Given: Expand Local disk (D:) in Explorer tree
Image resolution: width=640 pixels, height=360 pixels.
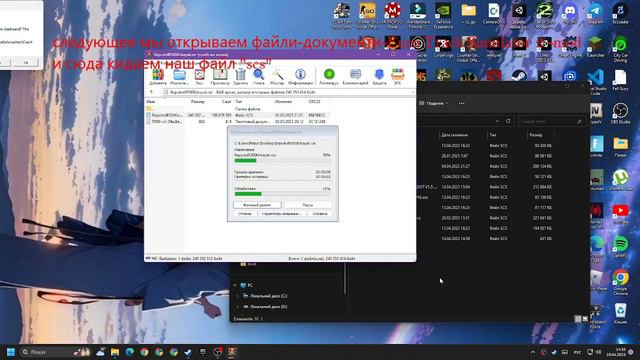Looking at the screenshot, I should 238,307.
